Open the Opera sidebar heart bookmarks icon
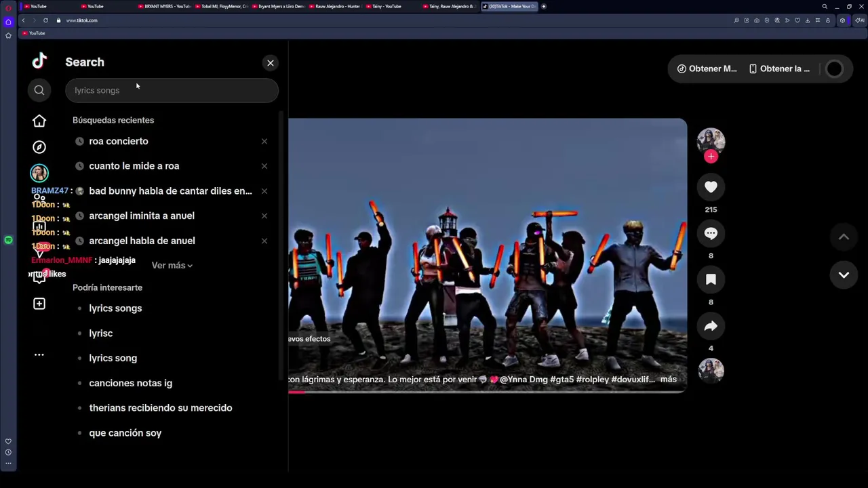 8,441
